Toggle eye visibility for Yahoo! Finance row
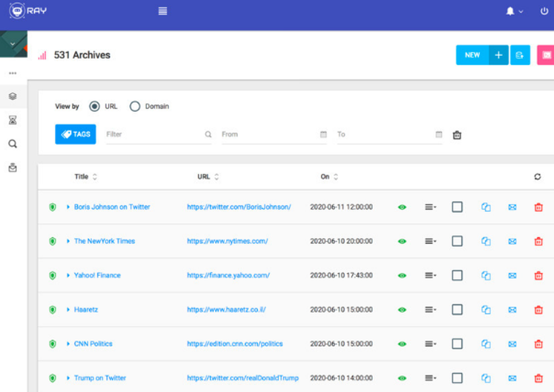Screen dimensions: 554x392 coord(402,276)
